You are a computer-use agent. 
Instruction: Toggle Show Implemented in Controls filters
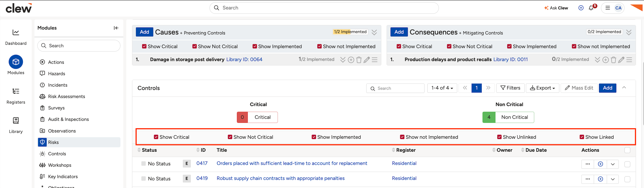click(x=314, y=137)
